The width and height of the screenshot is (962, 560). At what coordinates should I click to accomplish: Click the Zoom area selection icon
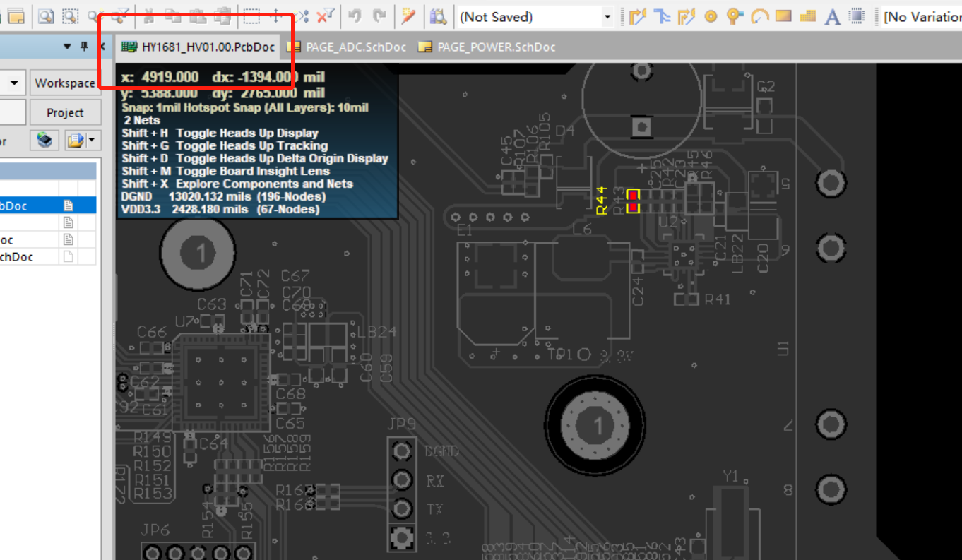pos(70,16)
